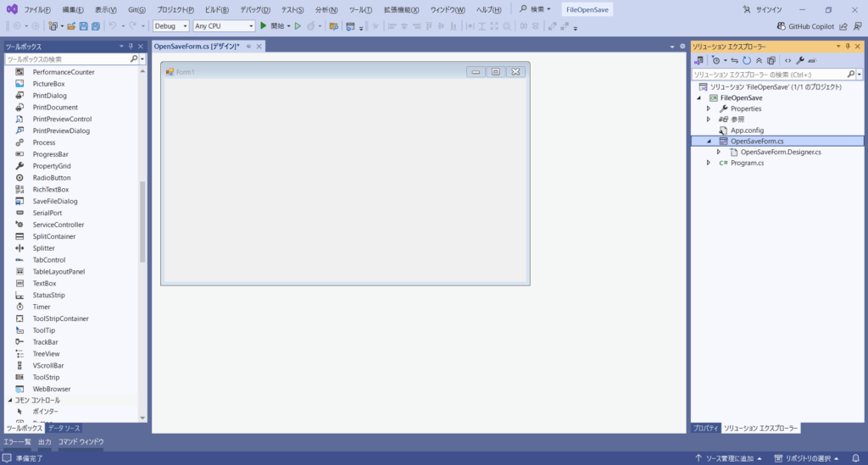This screenshot has height=465, width=868.
Task: Select the PictureBox control in toolbox
Action: coord(48,84)
